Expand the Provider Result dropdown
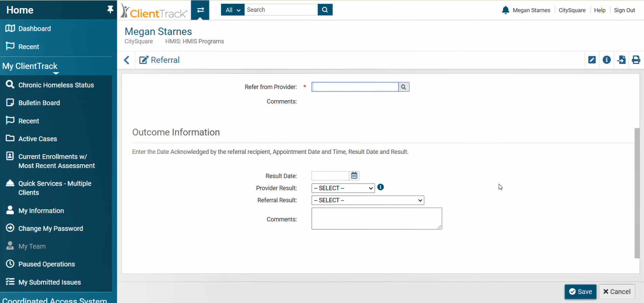 (343, 188)
